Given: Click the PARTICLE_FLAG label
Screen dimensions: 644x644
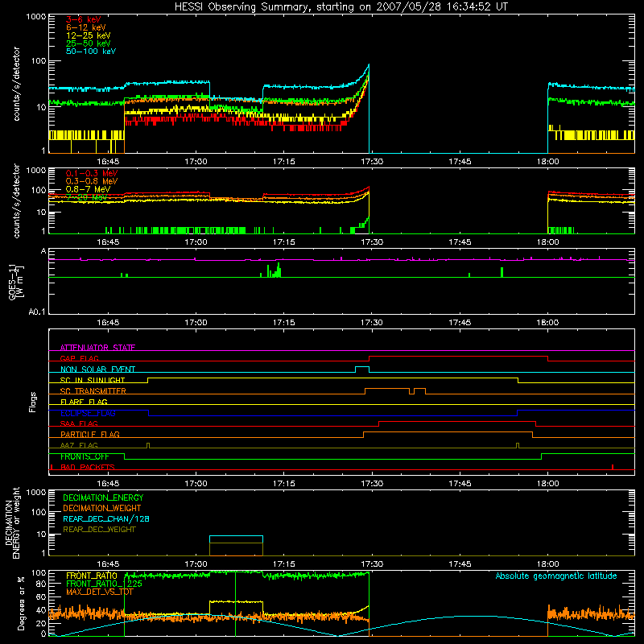Looking at the screenshot, I should [x=90, y=434].
